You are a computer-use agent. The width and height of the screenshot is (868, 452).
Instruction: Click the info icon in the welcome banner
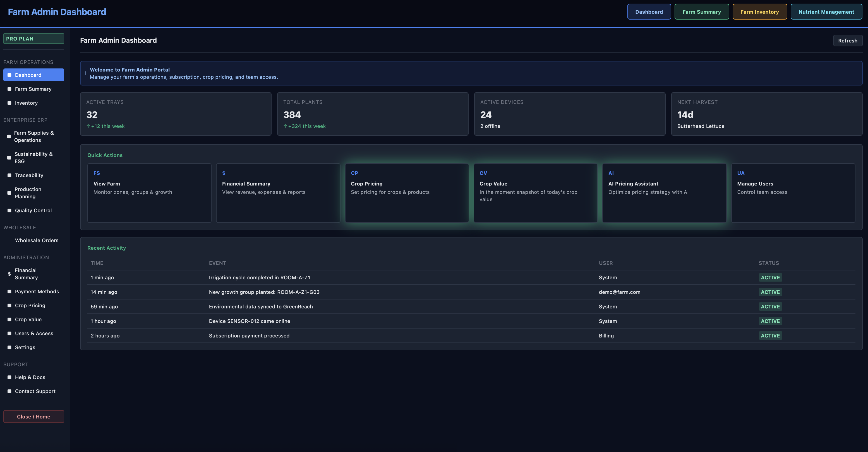click(x=86, y=73)
